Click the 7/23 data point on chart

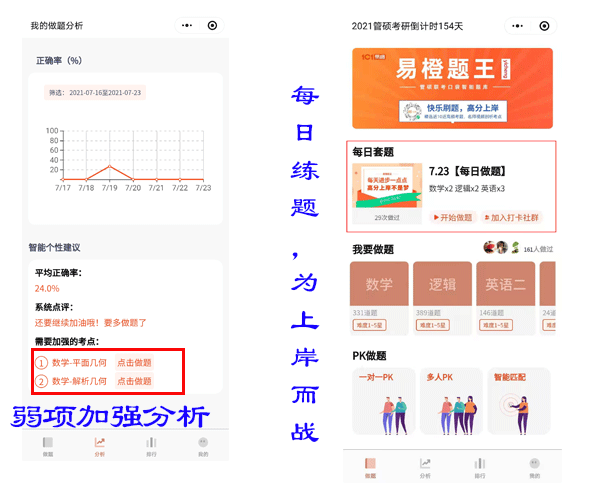(x=203, y=179)
